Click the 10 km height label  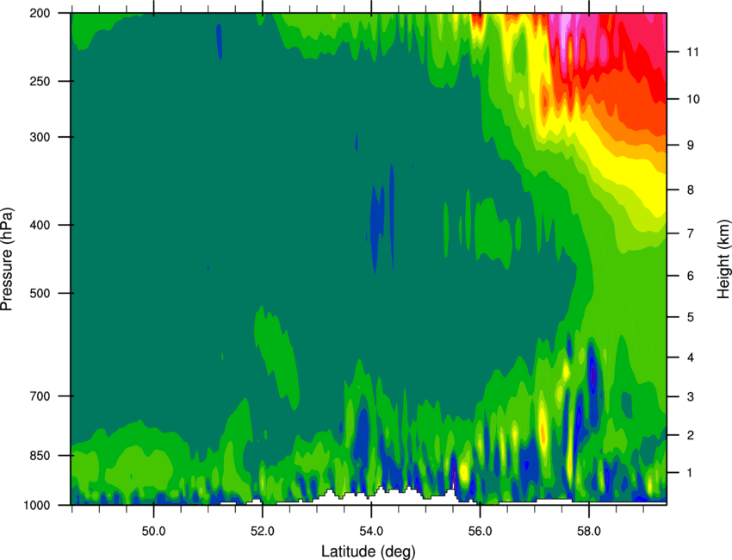click(692, 99)
